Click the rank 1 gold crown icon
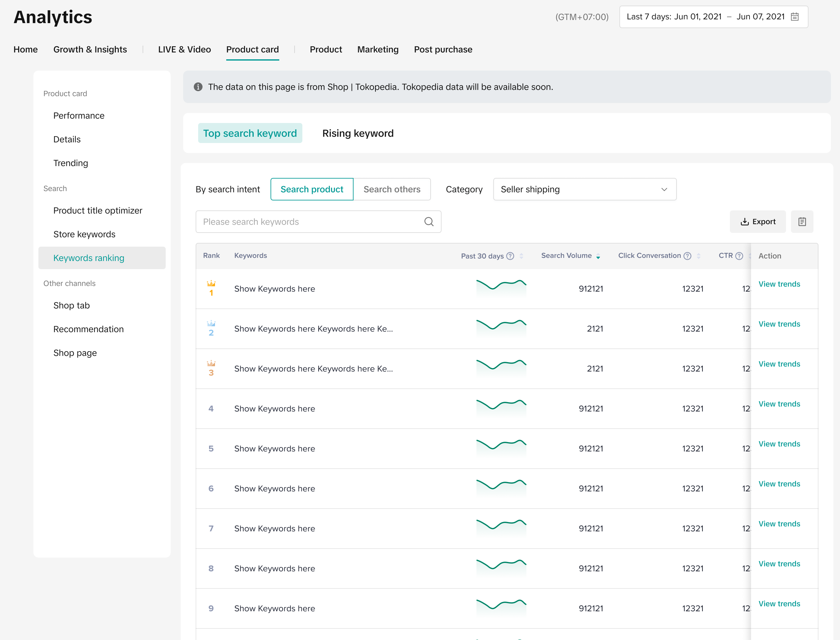Screen dimensions: 840x640 (211, 283)
